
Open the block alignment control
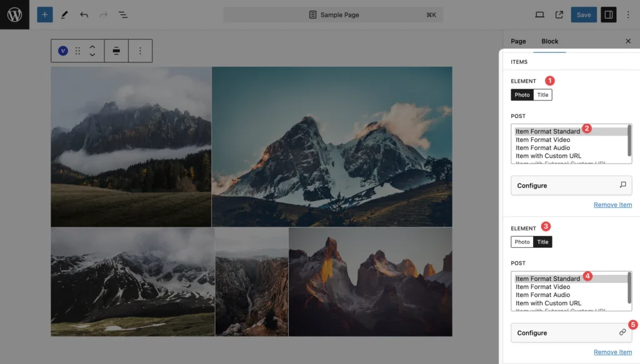(x=116, y=51)
